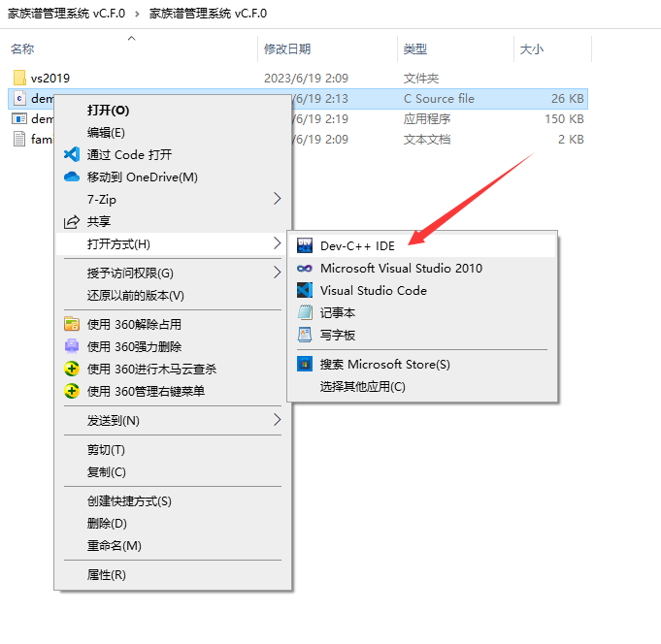The image size is (661, 644).
Task: Select 使用 360管理右键菜单
Action: (x=173, y=391)
